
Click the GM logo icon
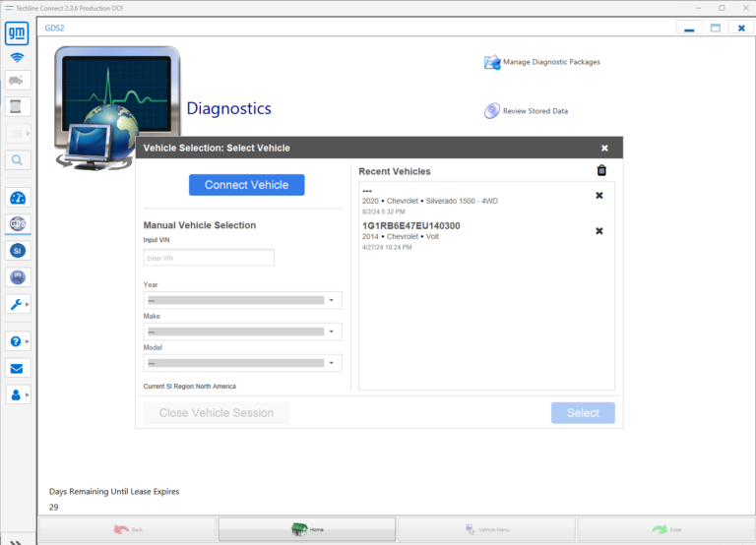pos(18,34)
